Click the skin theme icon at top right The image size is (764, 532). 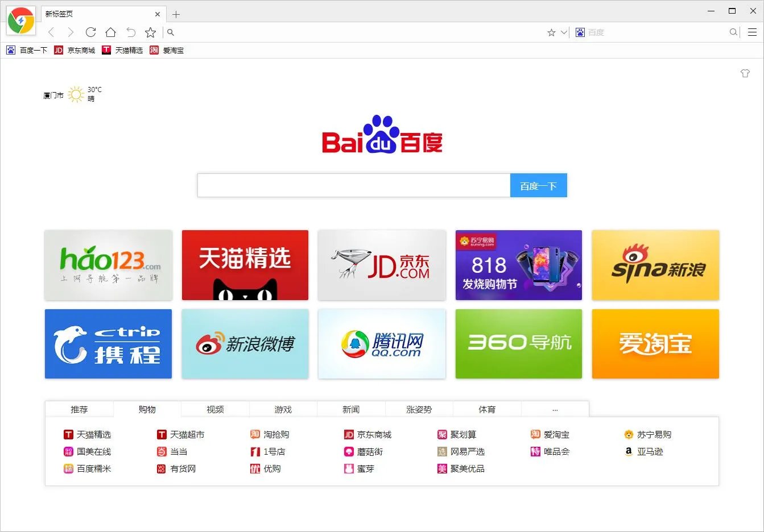[x=745, y=73]
